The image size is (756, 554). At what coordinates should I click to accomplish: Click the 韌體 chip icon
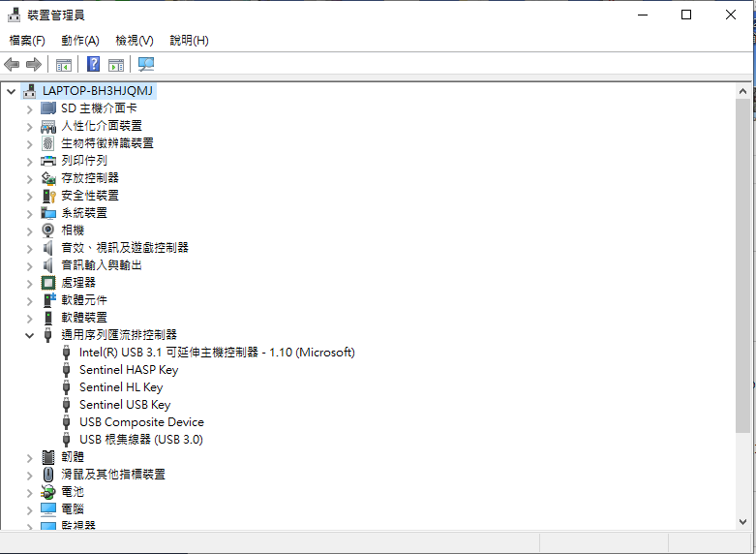(x=48, y=456)
